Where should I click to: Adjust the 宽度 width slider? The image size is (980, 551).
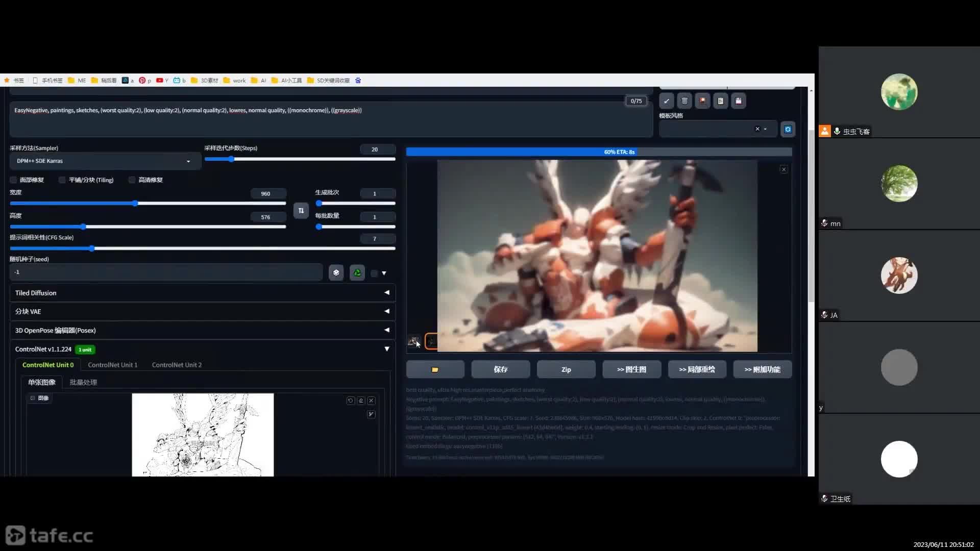(148, 204)
